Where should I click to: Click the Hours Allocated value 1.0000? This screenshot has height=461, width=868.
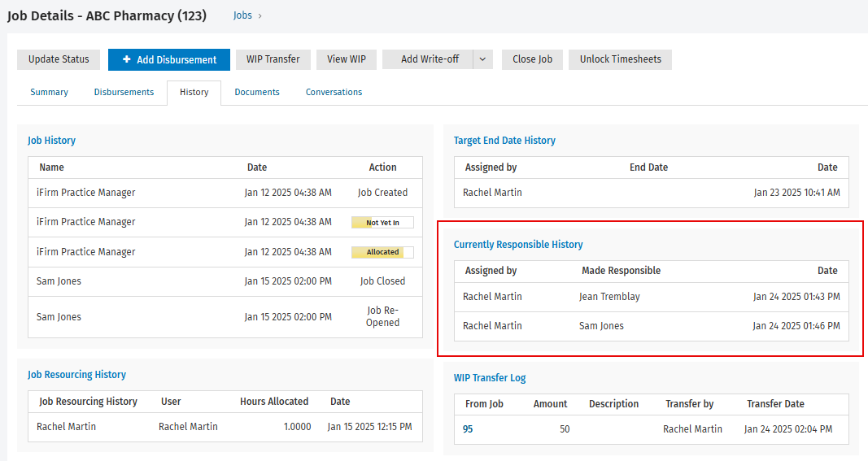(x=297, y=427)
